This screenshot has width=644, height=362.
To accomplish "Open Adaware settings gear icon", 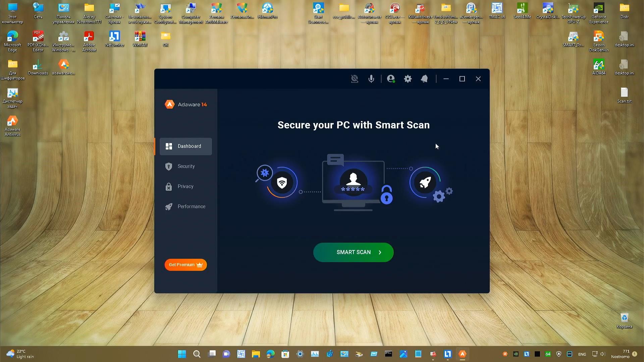I will (x=408, y=79).
